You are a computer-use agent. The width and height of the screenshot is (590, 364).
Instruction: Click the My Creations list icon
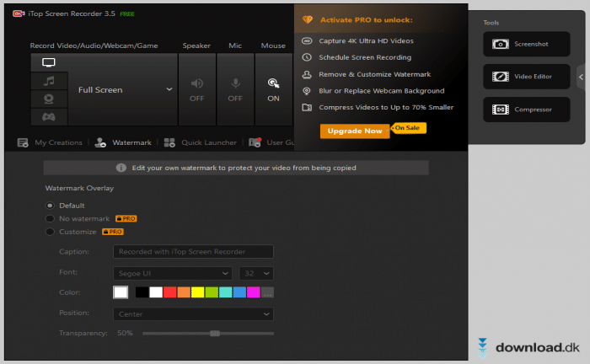click(x=23, y=142)
